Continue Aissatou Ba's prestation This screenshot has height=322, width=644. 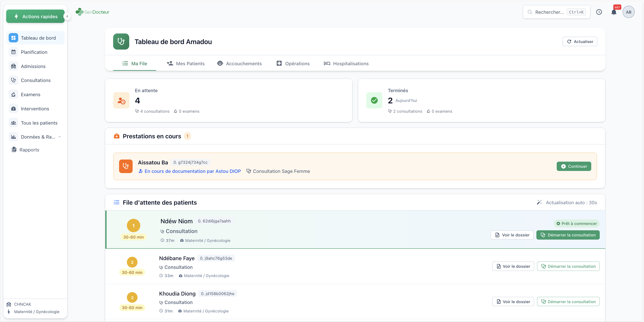(574, 166)
